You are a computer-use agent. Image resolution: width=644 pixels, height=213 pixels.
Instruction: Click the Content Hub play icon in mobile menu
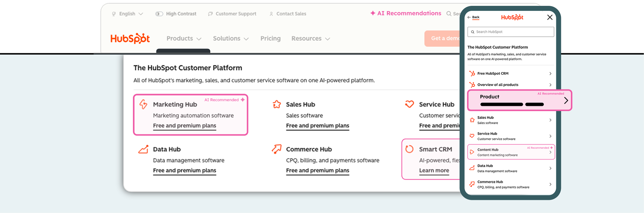pyautogui.click(x=472, y=152)
